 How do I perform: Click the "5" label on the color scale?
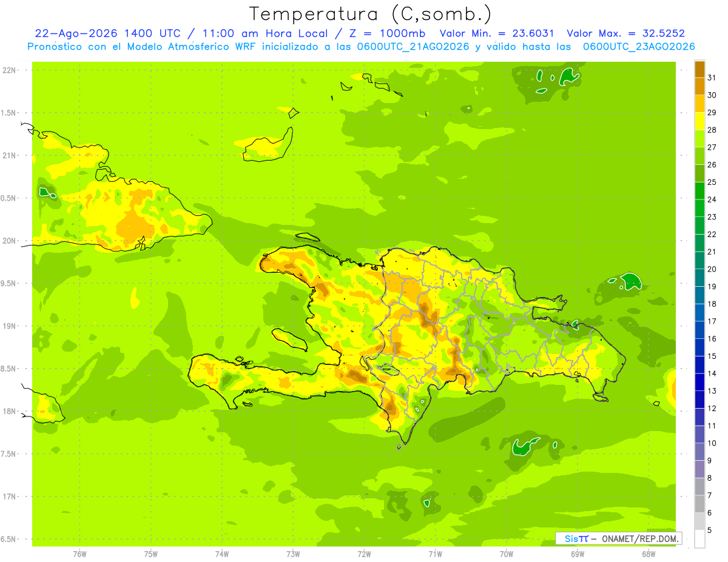click(710, 530)
